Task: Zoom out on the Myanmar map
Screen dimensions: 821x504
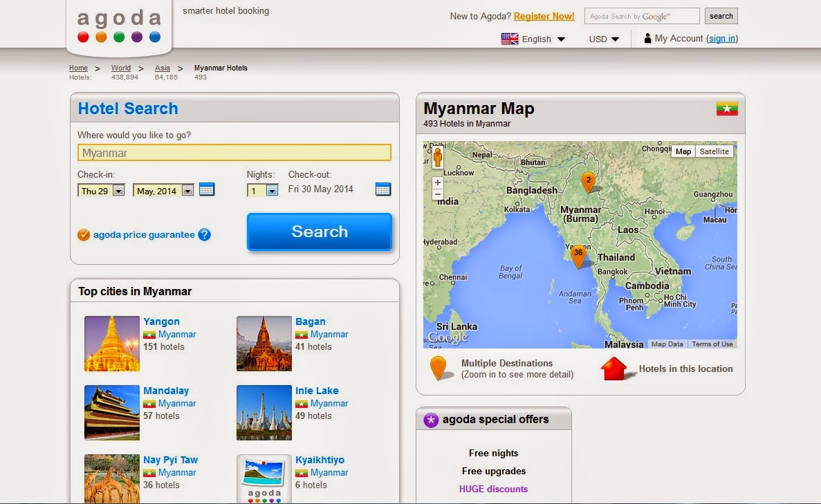Action: (x=438, y=194)
